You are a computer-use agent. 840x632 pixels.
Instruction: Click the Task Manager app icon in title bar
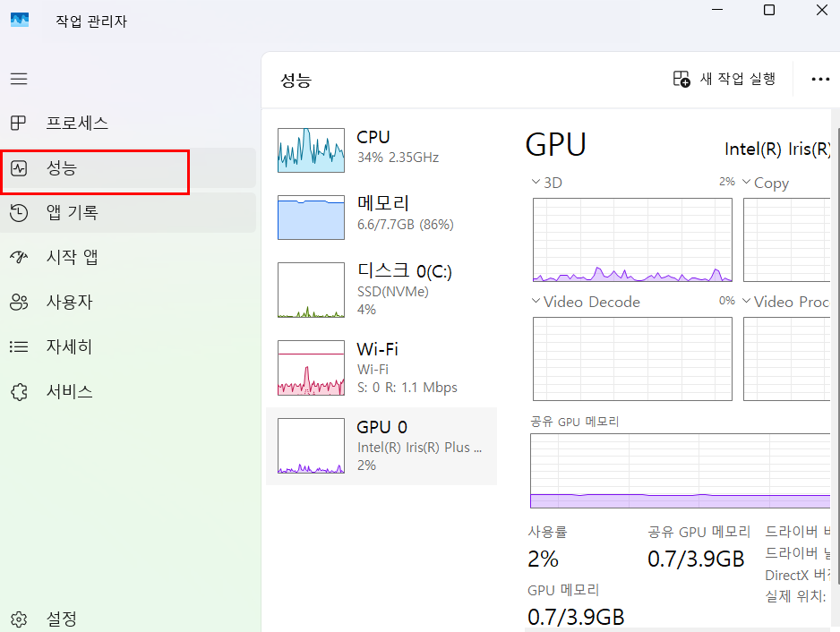(20, 21)
